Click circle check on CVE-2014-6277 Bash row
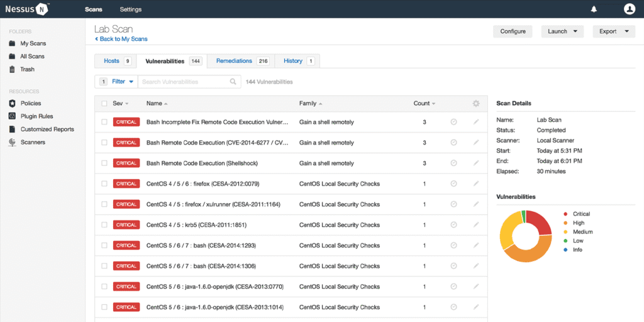644x322 pixels. point(454,143)
